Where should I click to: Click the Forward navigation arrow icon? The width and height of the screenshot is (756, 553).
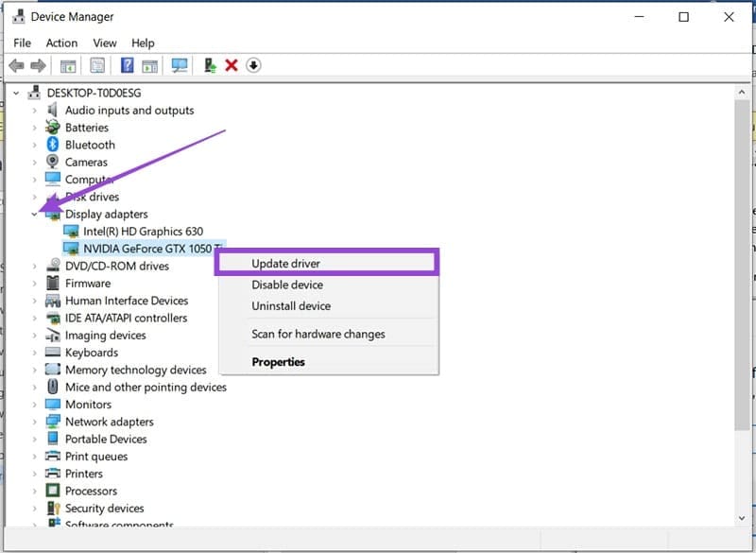(39, 64)
